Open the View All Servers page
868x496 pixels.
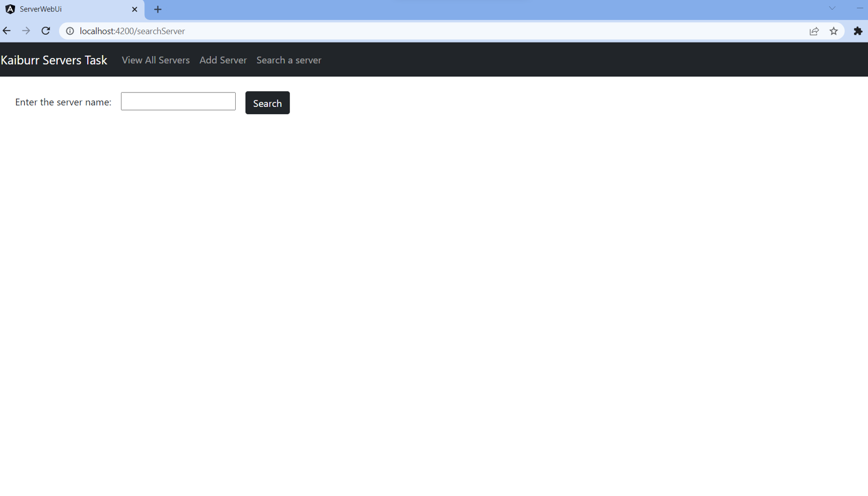[155, 60]
